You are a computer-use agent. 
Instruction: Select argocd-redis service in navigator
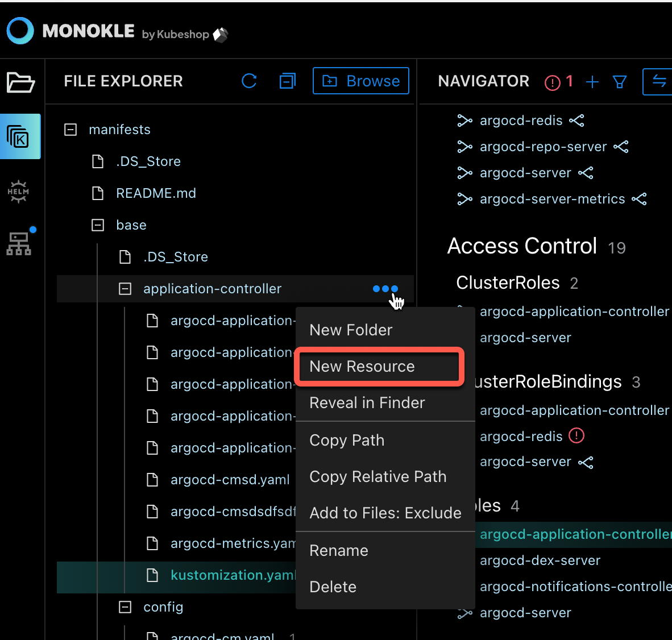point(521,121)
